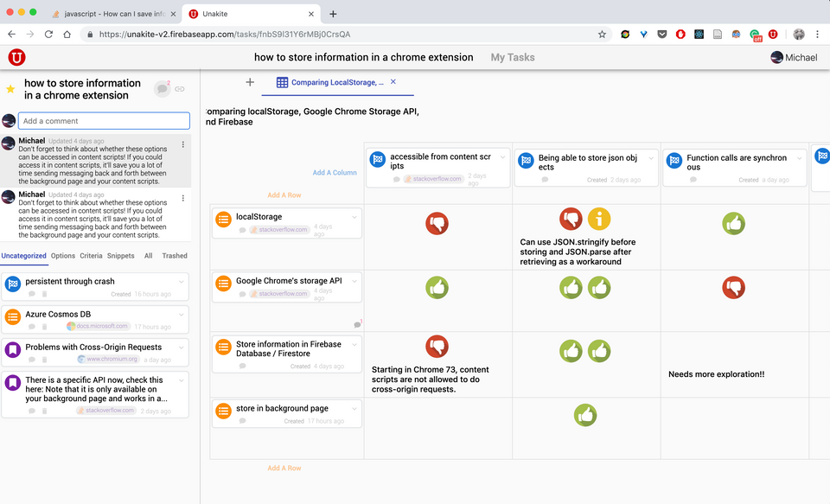
Task: Click the Add A Column link
Action: click(x=335, y=173)
